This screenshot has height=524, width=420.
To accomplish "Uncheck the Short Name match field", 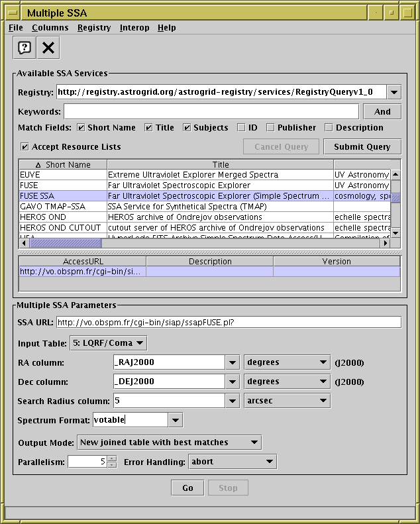I will (x=81, y=128).
